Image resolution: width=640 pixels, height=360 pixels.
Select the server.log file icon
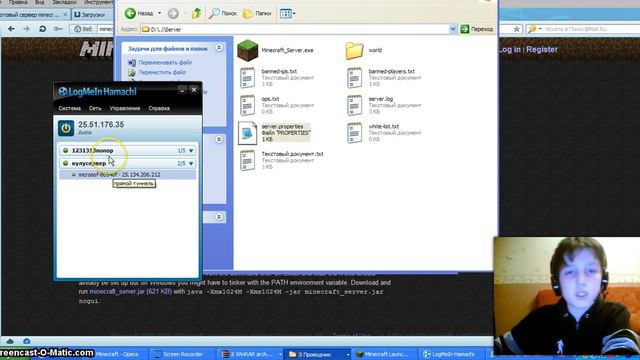coord(354,105)
